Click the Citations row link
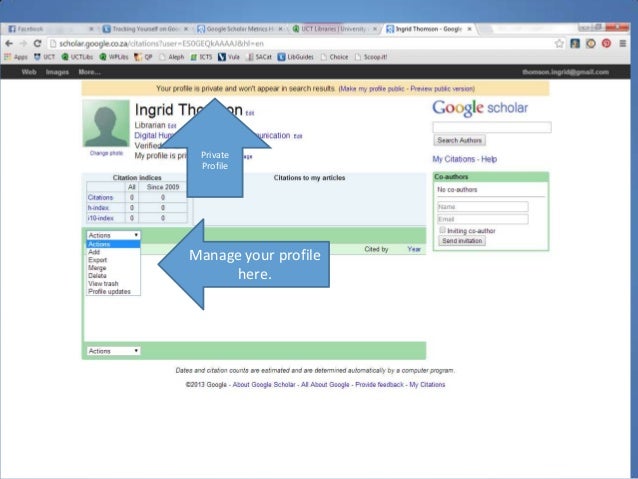 click(100, 197)
